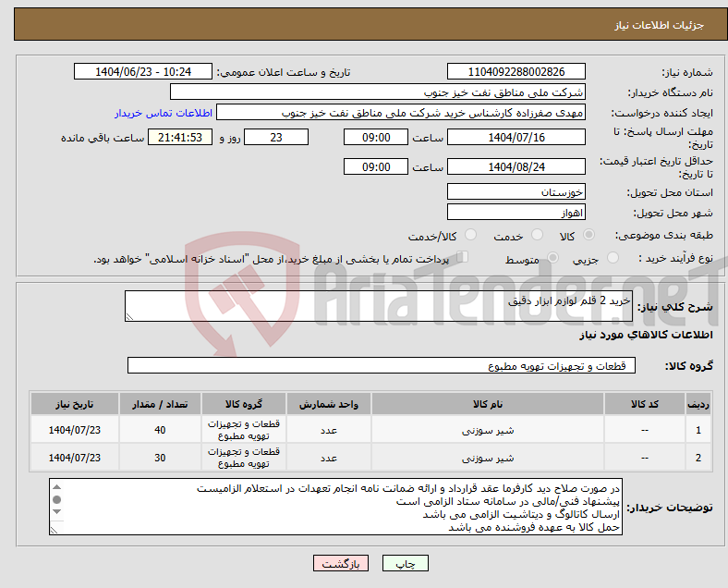Click the remaining time countdown 21:41:53
Image resolution: width=728 pixels, height=588 pixels.
click(179, 138)
